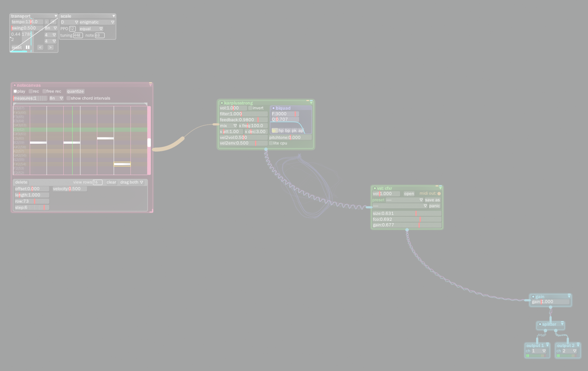
Task: Click the splitter left output node
Action: [x=545, y=331]
